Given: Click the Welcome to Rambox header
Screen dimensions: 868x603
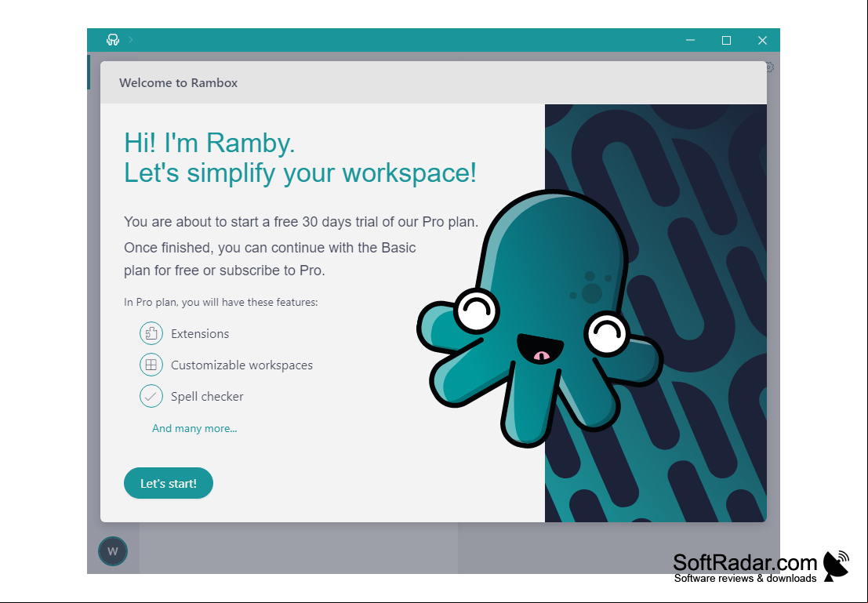Looking at the screenshot, I should tap(178, 83).
